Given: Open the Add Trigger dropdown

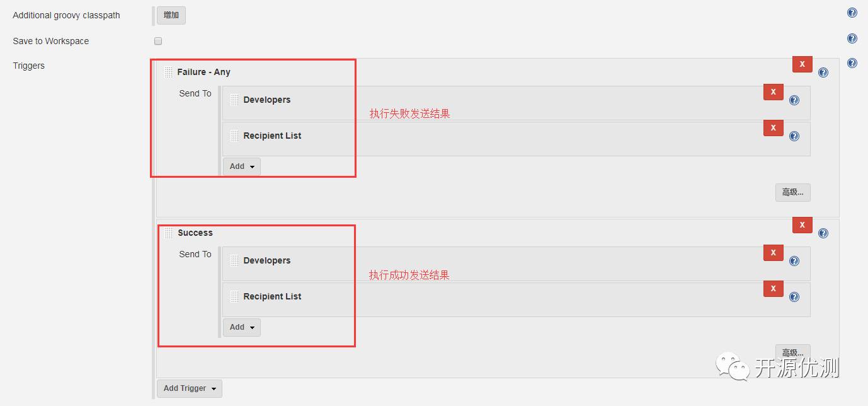Looking at the screenshot, I should pos(190,388).
